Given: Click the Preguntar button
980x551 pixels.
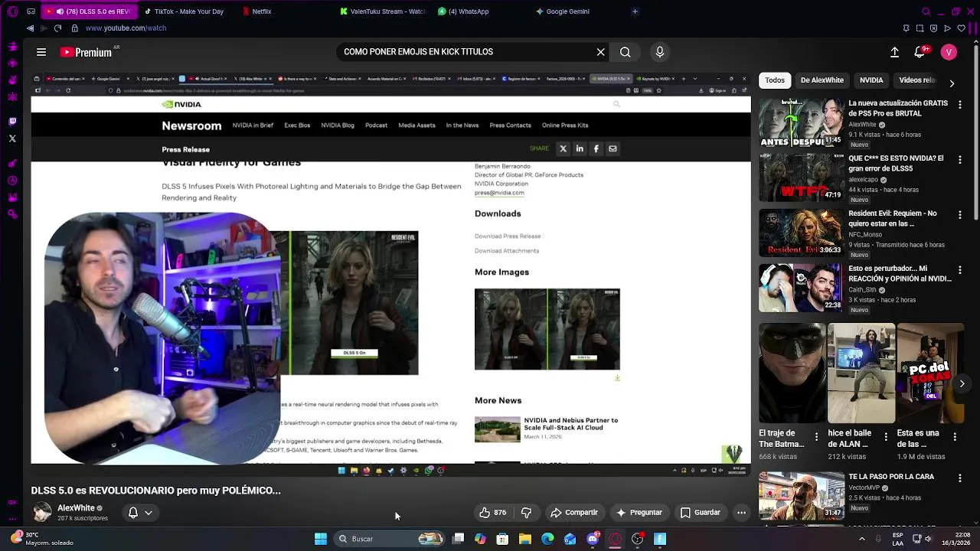Looking at the screenshot, I should click(639, 513).
